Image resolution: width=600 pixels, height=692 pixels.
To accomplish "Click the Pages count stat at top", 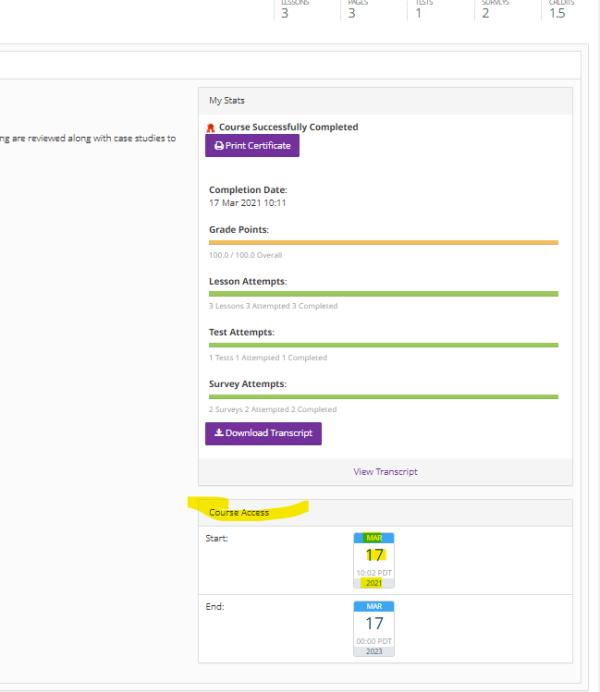I will tap(357, 10).
